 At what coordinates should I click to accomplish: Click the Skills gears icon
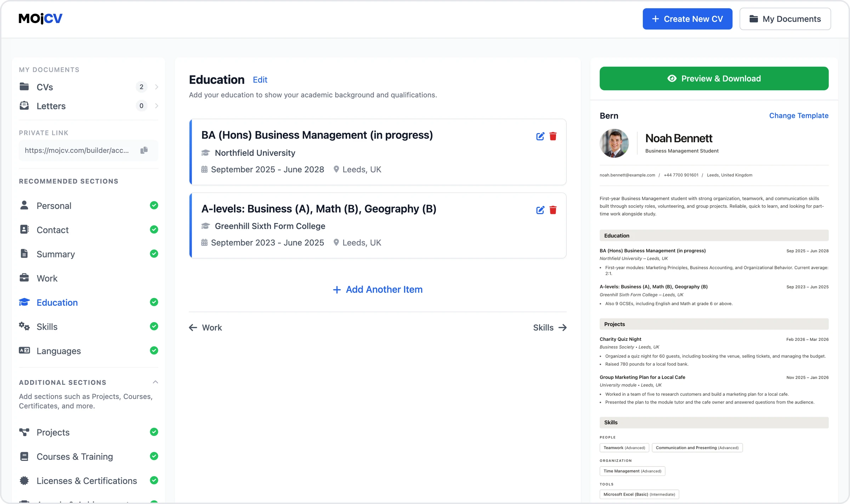point(24,326)
